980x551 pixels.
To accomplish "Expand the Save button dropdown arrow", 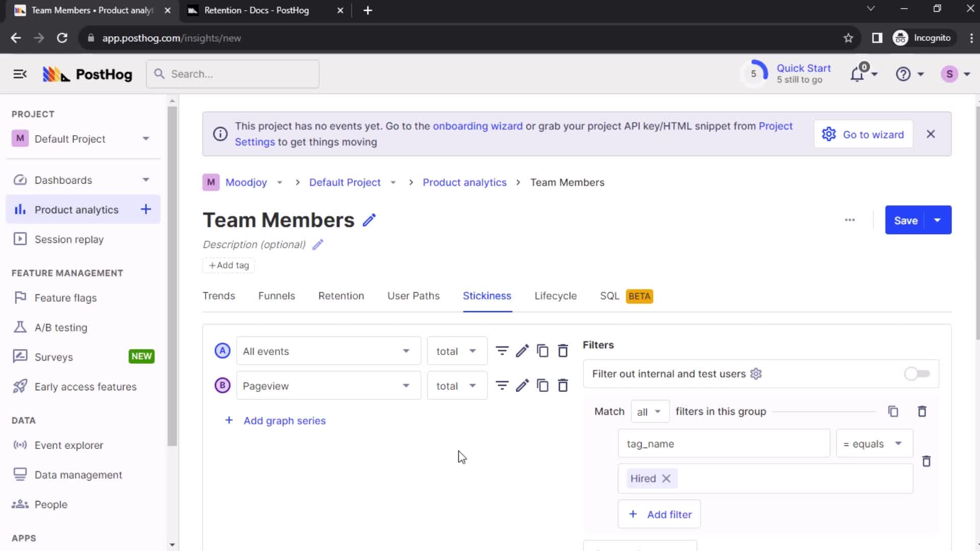I will [938, 220].
